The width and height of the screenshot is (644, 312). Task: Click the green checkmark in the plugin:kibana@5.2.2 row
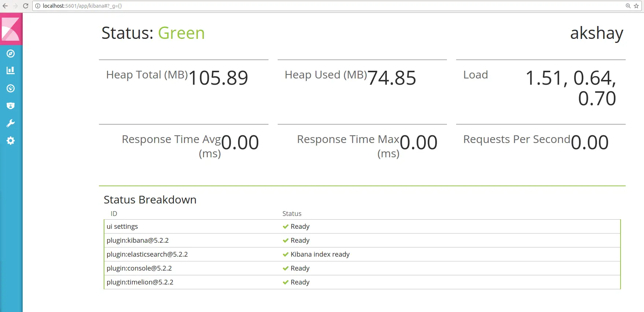[286, 241]
